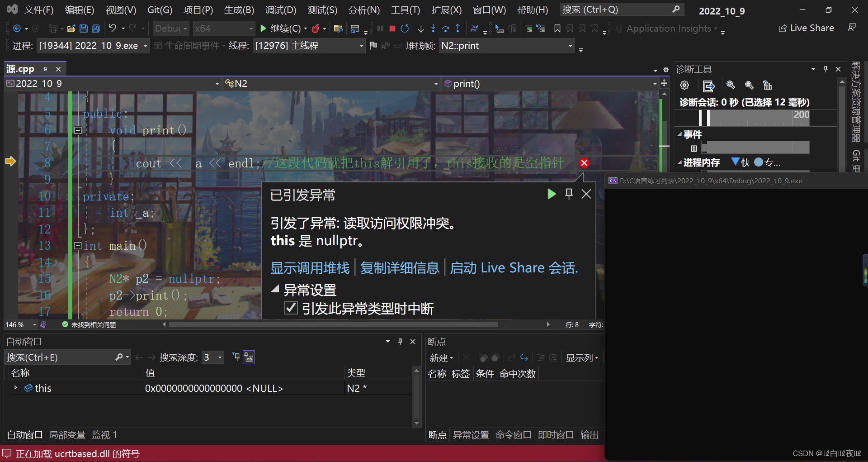Click the open file folder icon
868x462 pixels.
click(71, 29)
